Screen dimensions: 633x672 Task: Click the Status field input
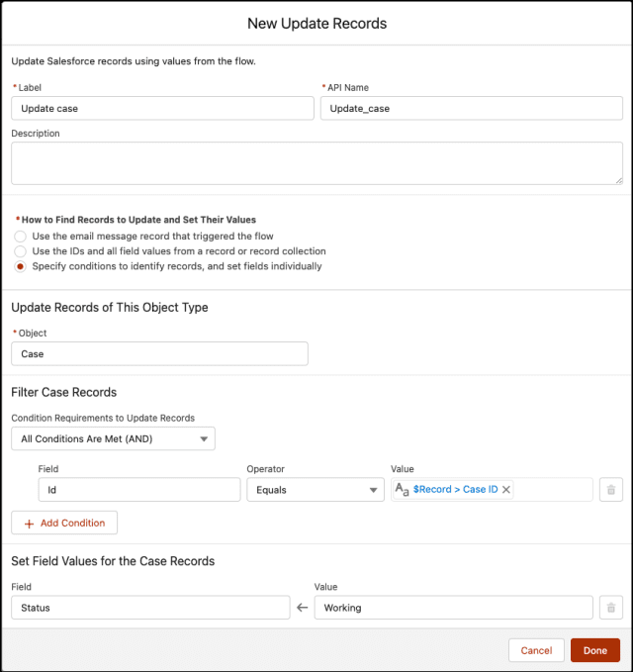click(150, 608)
